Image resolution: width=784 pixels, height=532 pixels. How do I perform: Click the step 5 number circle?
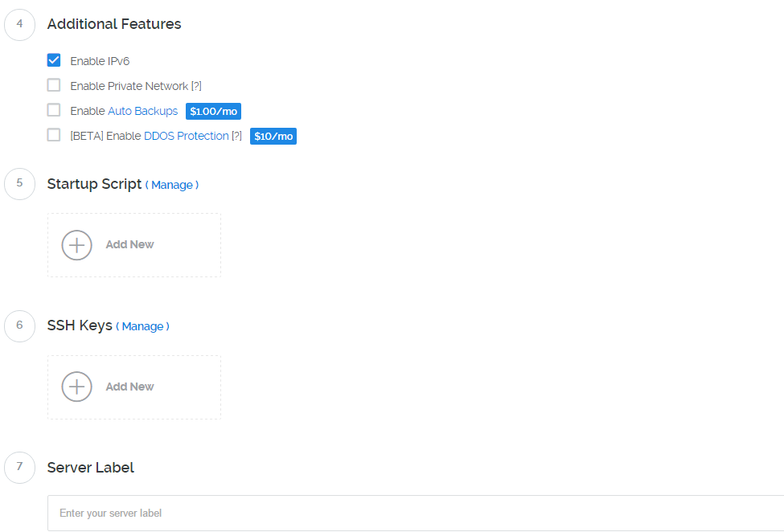pyautogui.click(x=19, y=184)
